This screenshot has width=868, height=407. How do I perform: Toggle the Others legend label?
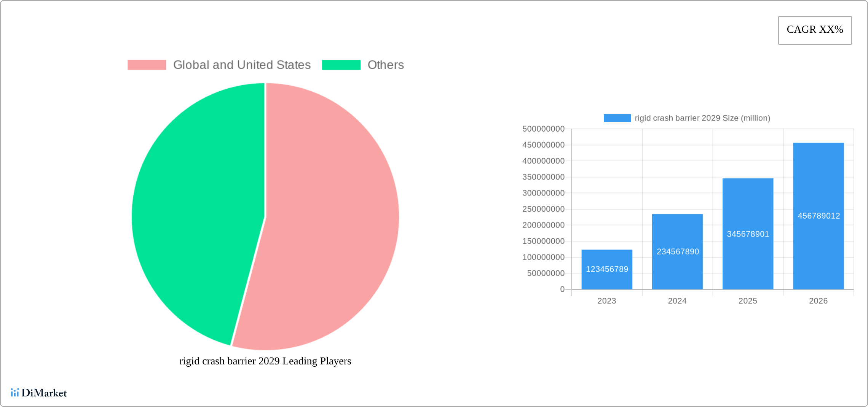click(x=385, y=65)
